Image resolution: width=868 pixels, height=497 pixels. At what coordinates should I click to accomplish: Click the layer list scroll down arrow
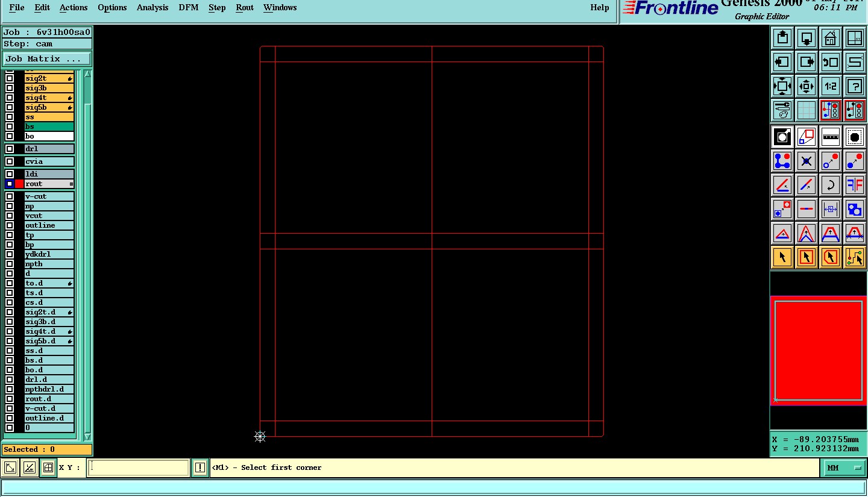click(x=87, y=437)
